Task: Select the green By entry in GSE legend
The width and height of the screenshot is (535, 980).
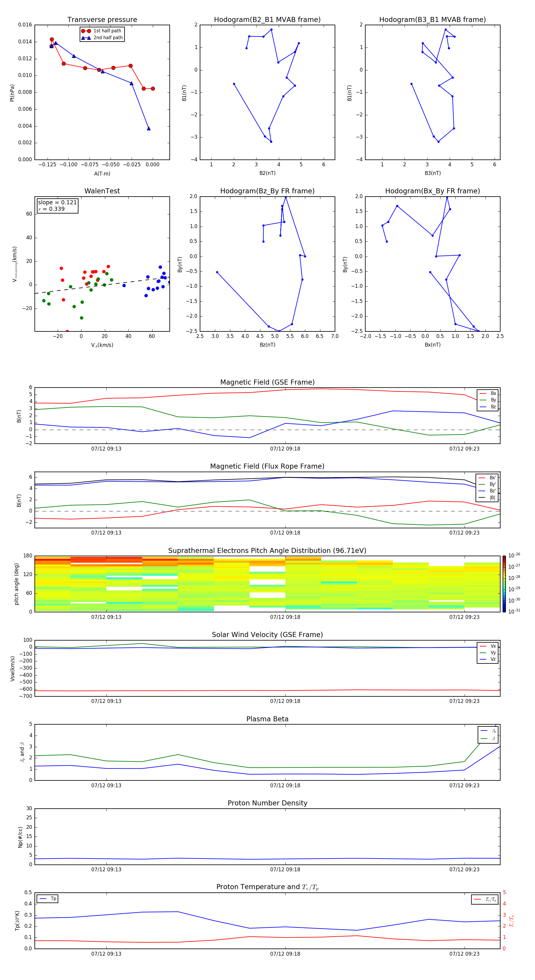Action: point(488,400)
